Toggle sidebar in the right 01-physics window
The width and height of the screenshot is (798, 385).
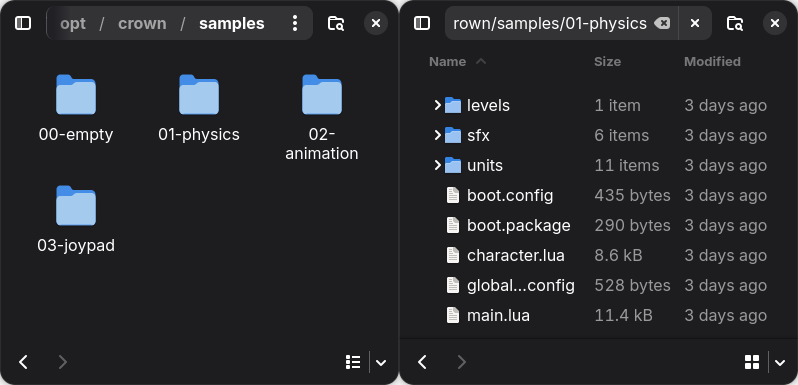pyautogui.click(x=422, y=23)
